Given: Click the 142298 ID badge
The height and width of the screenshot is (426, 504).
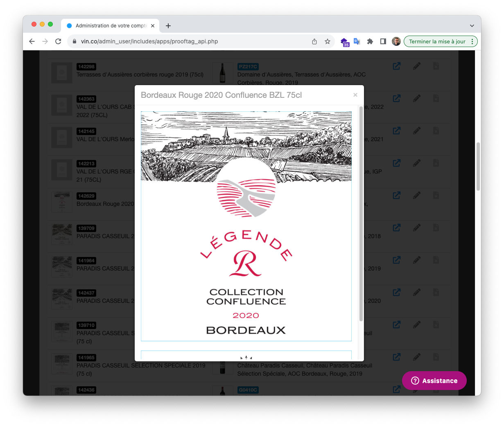Looking at the screenshot, I should tap(86, 67).
